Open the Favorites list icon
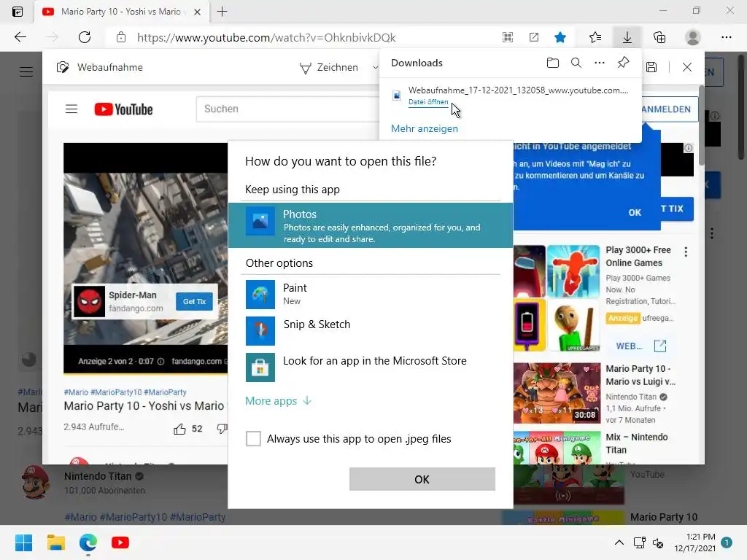The height and width of the screenshot is (560, 747). [595, 37]
